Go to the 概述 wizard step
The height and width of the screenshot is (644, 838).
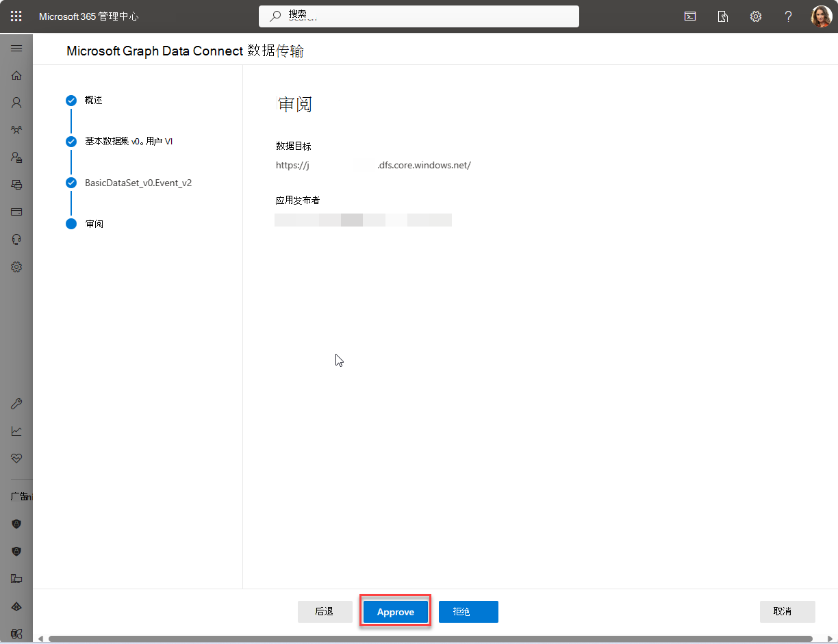93,101
